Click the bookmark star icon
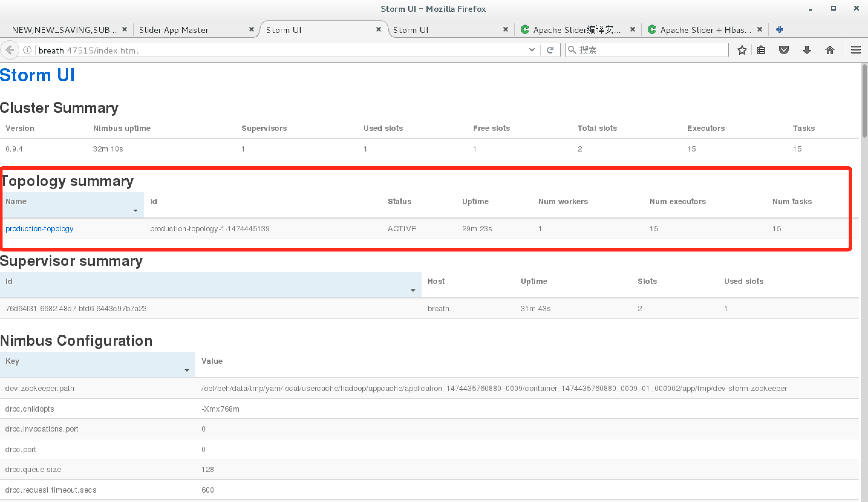 742,50
